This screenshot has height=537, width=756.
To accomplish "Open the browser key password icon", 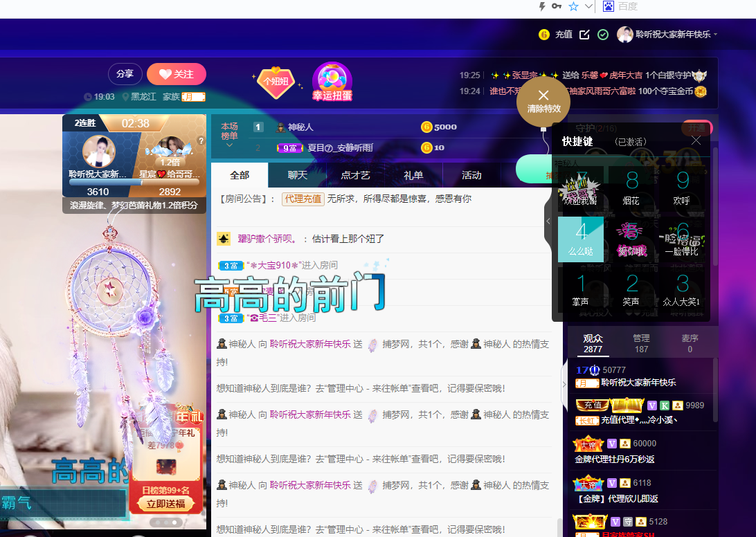I will tap(557, 6).
